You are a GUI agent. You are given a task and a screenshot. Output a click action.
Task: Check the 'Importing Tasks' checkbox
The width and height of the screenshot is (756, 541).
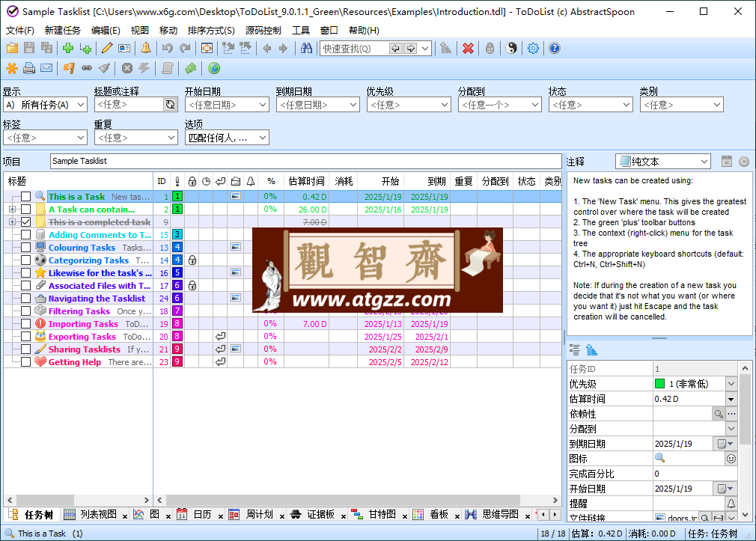26,323
